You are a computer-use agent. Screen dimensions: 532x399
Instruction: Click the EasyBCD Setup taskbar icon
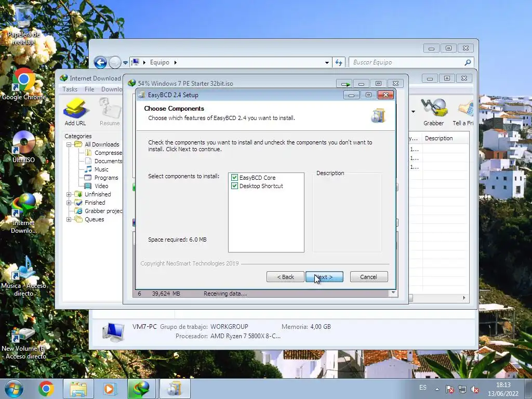coord(175,389)
